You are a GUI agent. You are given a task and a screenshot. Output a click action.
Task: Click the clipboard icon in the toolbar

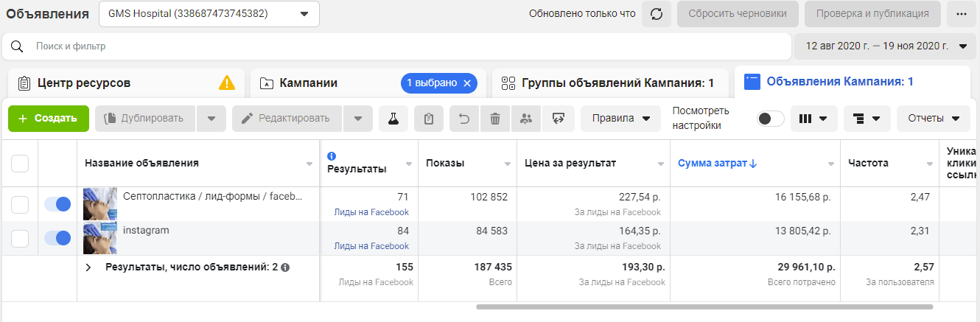429,119
